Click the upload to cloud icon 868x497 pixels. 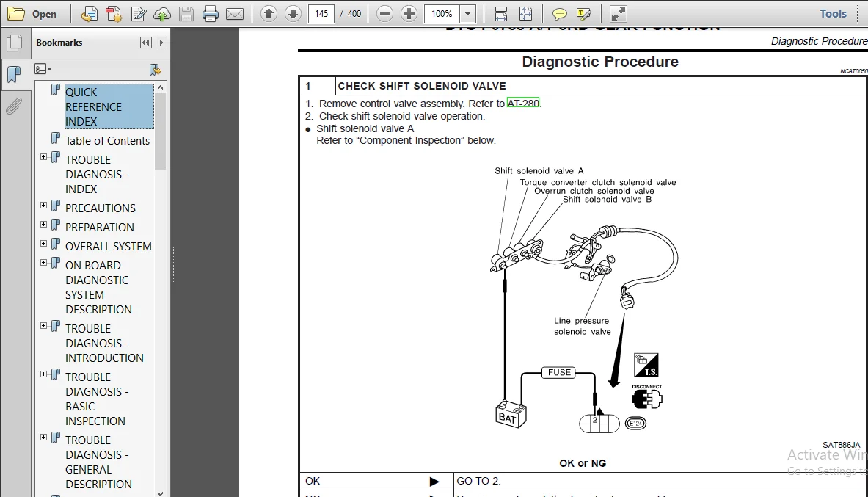(162, 14)
